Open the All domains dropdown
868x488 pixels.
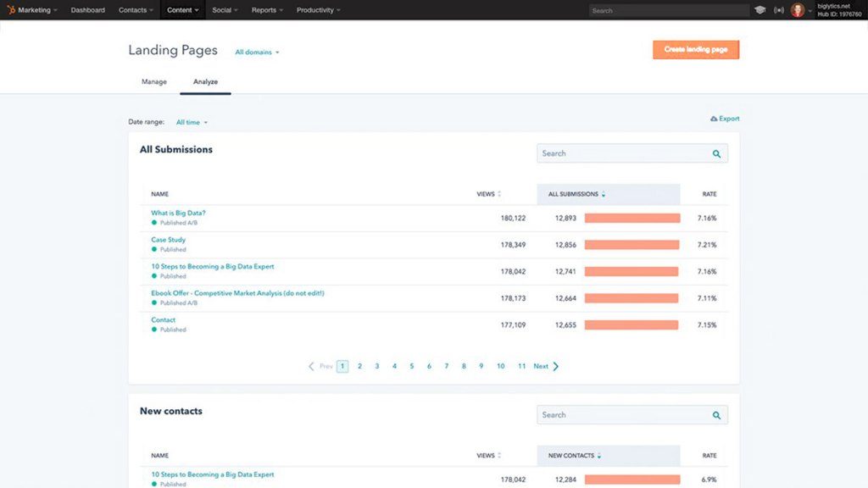[256, 52]
